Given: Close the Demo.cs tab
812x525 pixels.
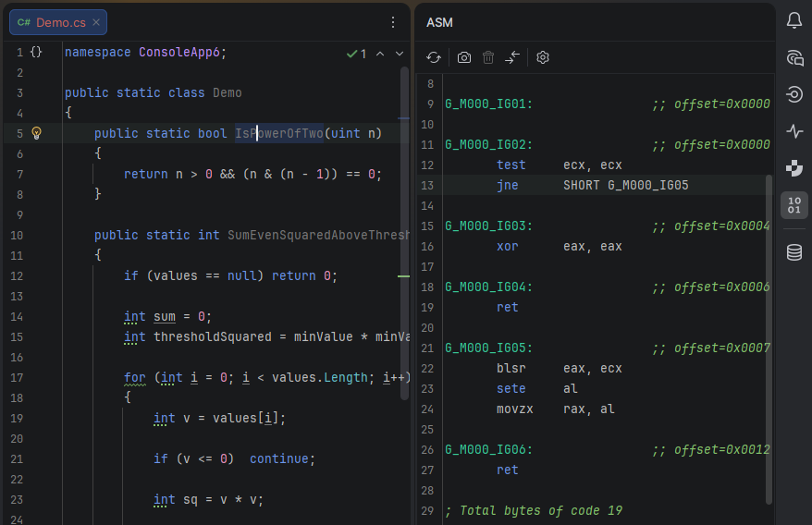Looking at the screenshot, I should coord(96,22).
